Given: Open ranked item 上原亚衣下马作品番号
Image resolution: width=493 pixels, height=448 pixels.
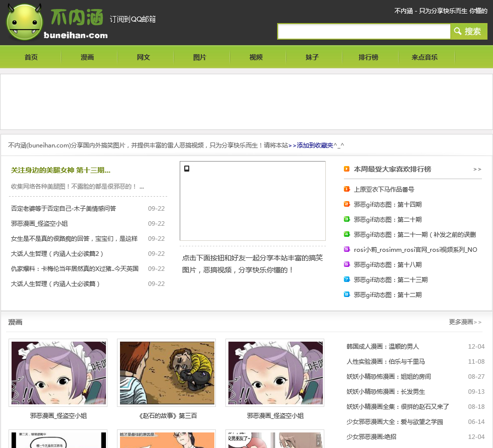Looking at the screenshot, I should 384,190.
